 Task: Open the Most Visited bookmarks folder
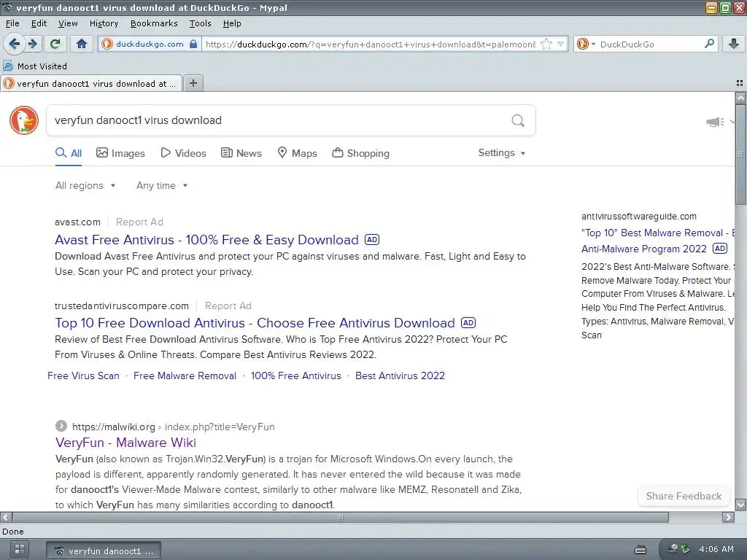(35, 66)
